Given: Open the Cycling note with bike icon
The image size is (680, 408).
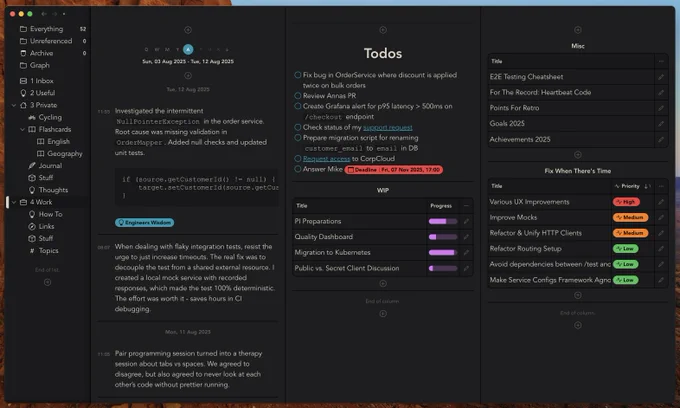Looking at the screenshot, I should (50, 117).
